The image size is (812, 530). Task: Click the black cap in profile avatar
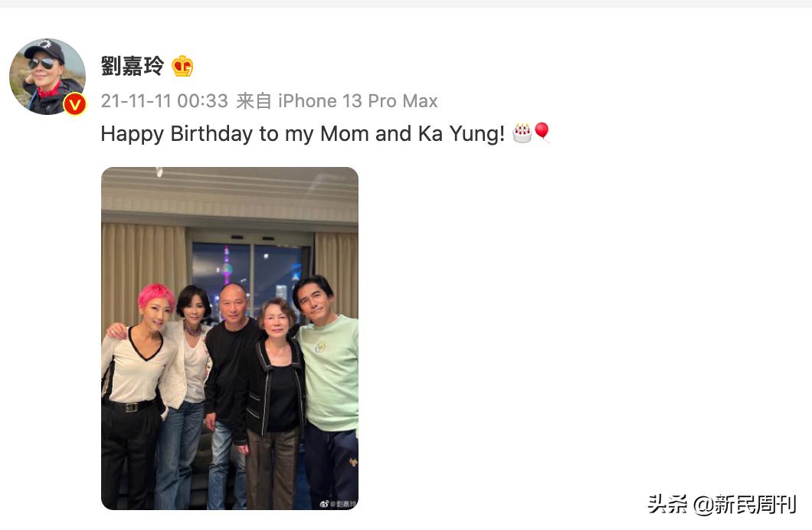(44, 50)
